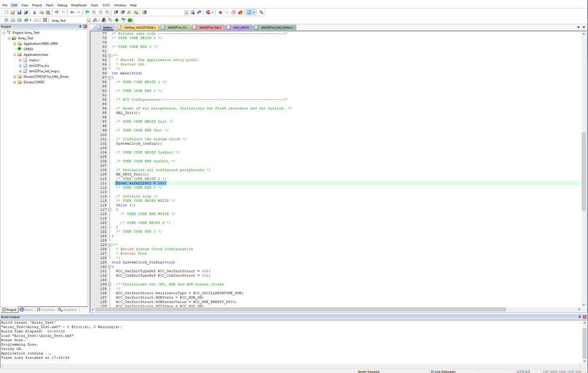Viewport: 588px width, 373px height.
Task: Insert breakpoint using red dot icon
Action: tap(220, 12)
